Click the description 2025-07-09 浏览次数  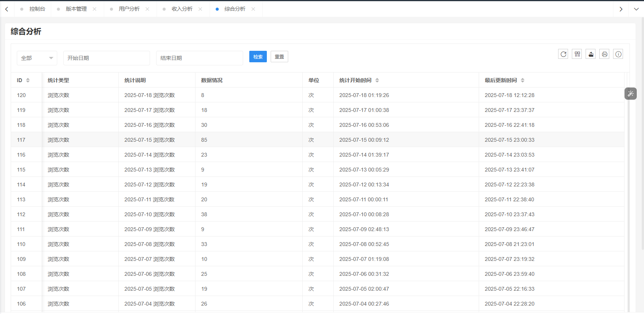click(150, 229)
